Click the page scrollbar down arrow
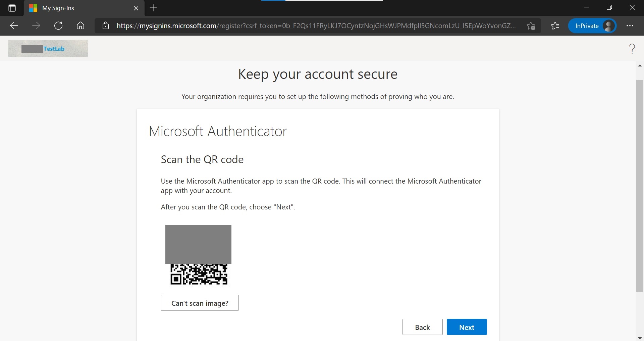Screen dimensions: 644x341 [640, 338]
